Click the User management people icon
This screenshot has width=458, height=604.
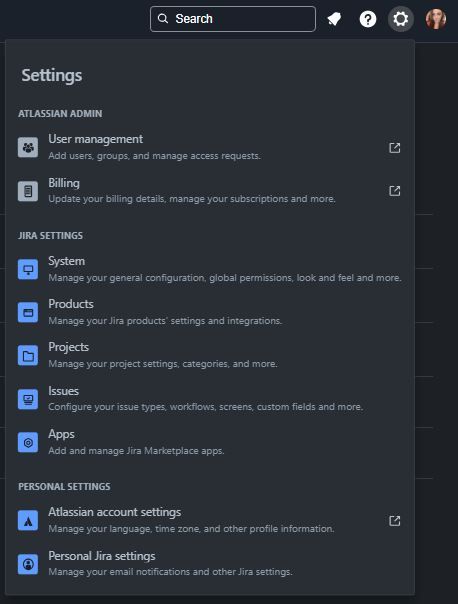[28, 148]
